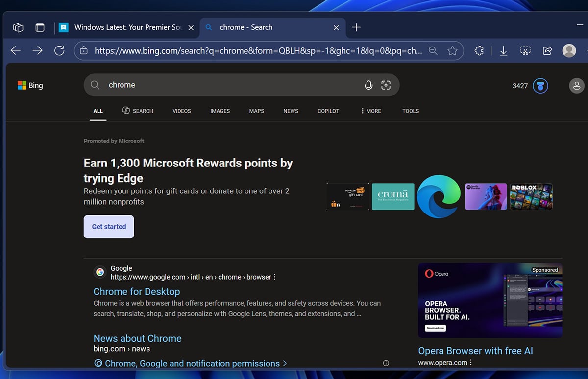Share this page via the share icon

[547, 50]
